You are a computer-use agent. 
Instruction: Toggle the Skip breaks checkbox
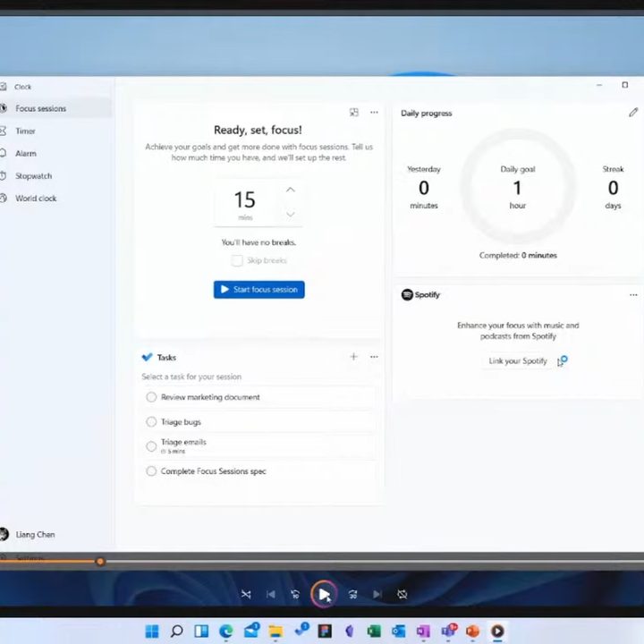[x=237, y=260]
